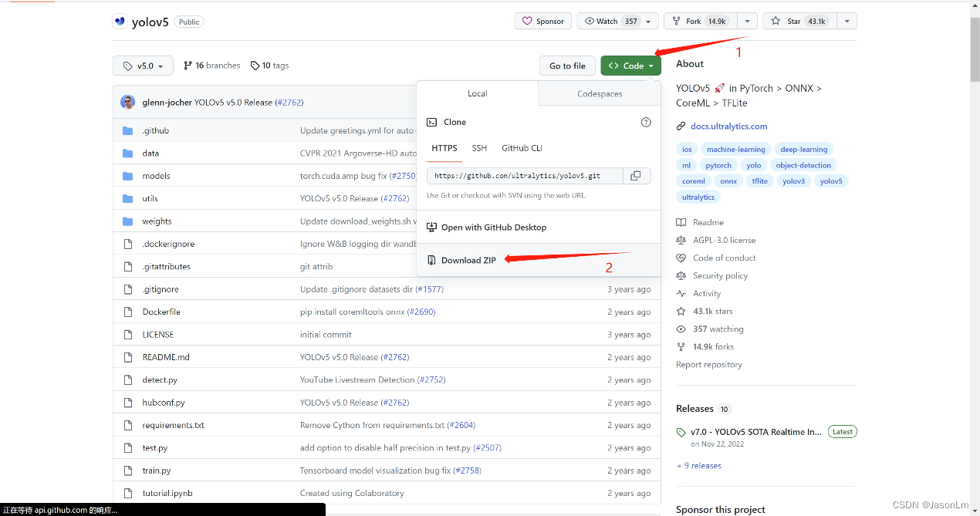Click the weights folder icon
980x516 pixels.
pyautogui.click(x=128, y=221)
